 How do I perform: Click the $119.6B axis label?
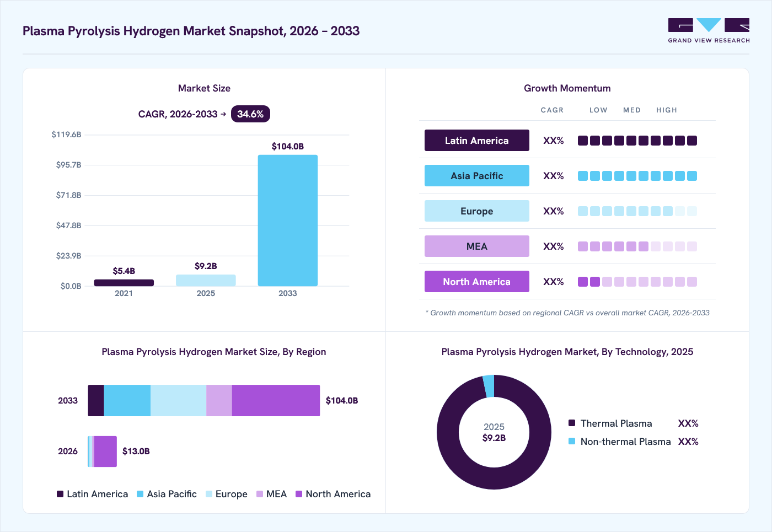(66, 135)
